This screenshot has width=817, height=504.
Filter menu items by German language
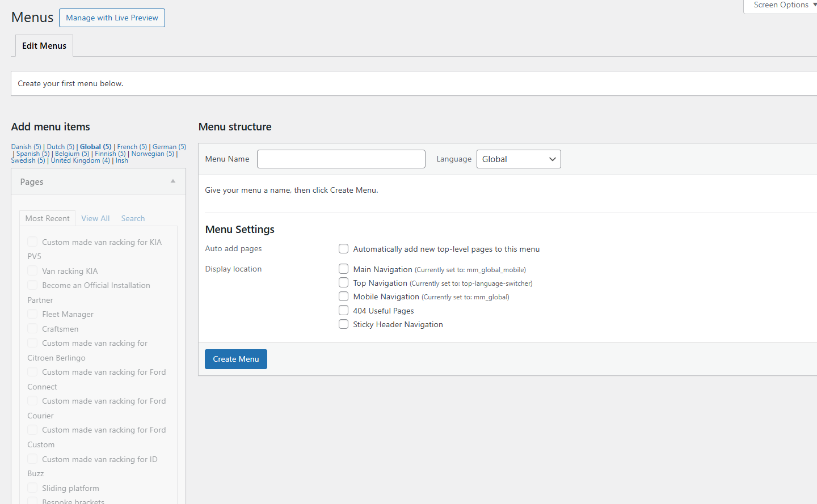pos(169,147)
